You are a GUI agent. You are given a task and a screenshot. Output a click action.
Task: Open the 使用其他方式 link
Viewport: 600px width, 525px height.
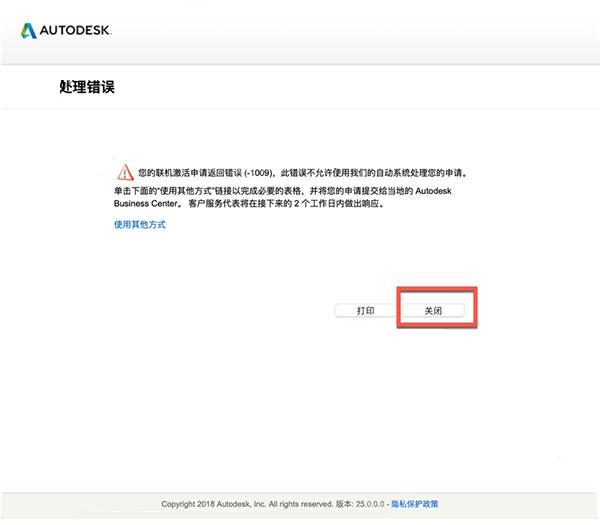tap(140, 224)
